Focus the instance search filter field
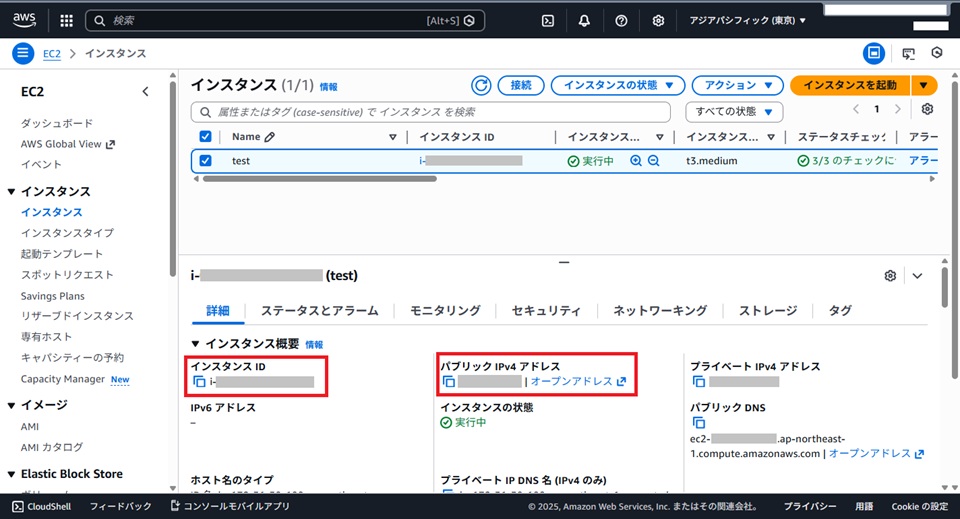 [x=430, y=112]
